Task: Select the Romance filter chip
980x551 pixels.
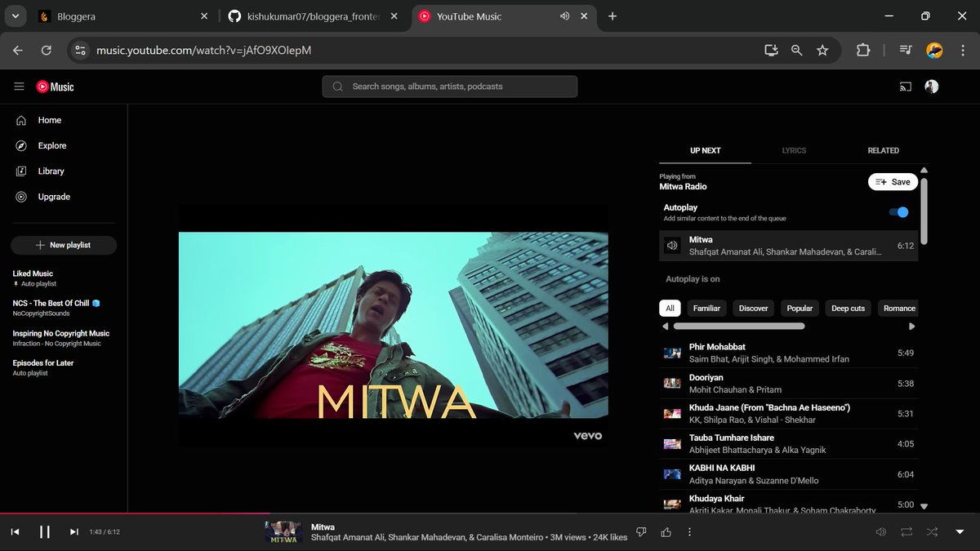Action: [898, 309]
